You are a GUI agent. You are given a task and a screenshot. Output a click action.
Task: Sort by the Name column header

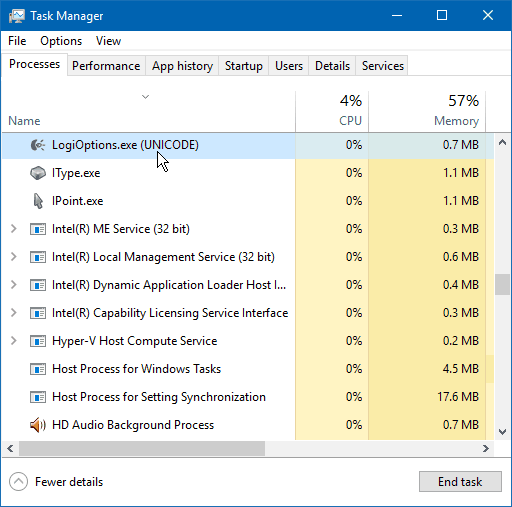tap(148, 112)
